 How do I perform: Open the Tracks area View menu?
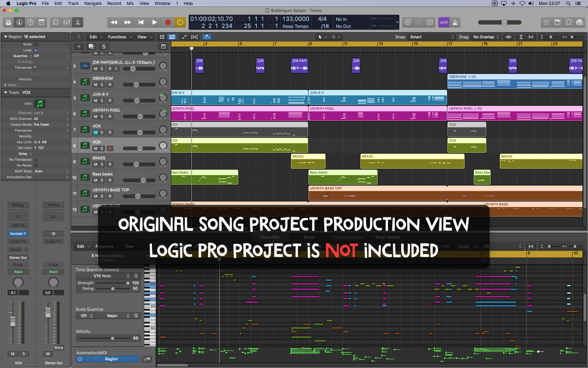(x=144, y=37)
